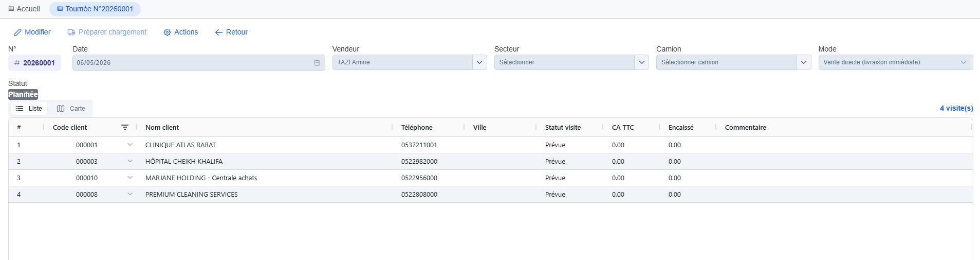
Task: Click Vendeur field TAZI Amine
Action: point(402,62)
